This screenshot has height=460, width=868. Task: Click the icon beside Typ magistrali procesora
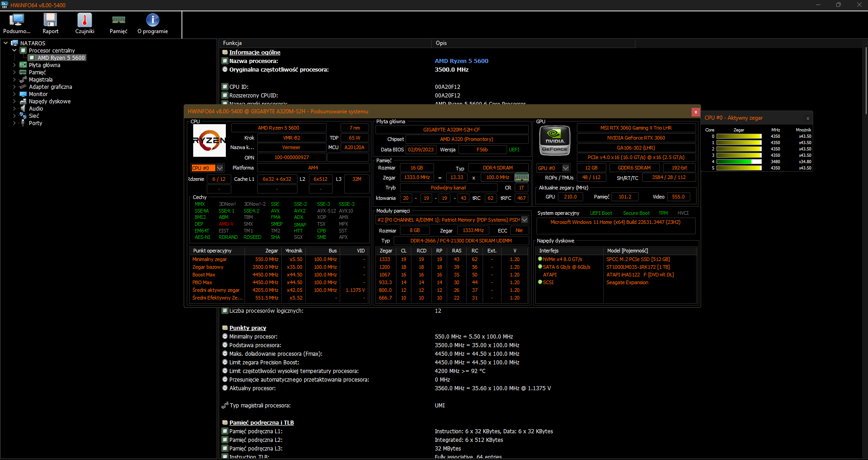pos(225,405)
